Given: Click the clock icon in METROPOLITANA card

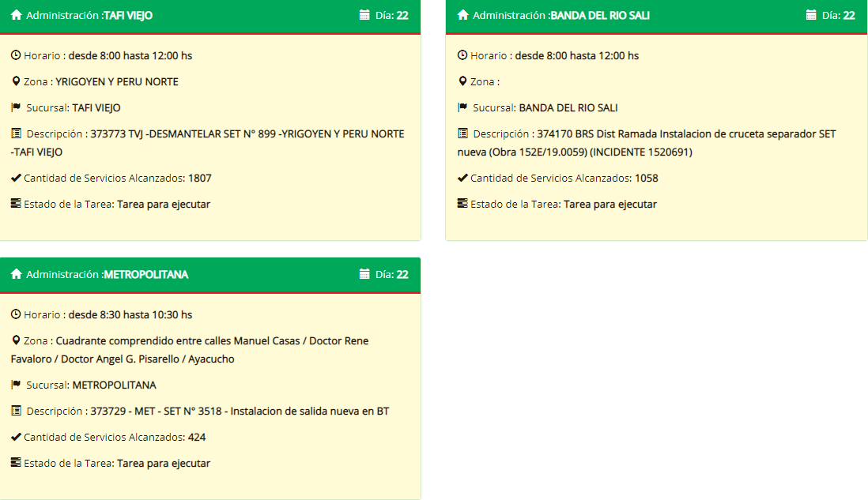Looking at the screenshot, I should pyautogui.click(x=16, y=314).
